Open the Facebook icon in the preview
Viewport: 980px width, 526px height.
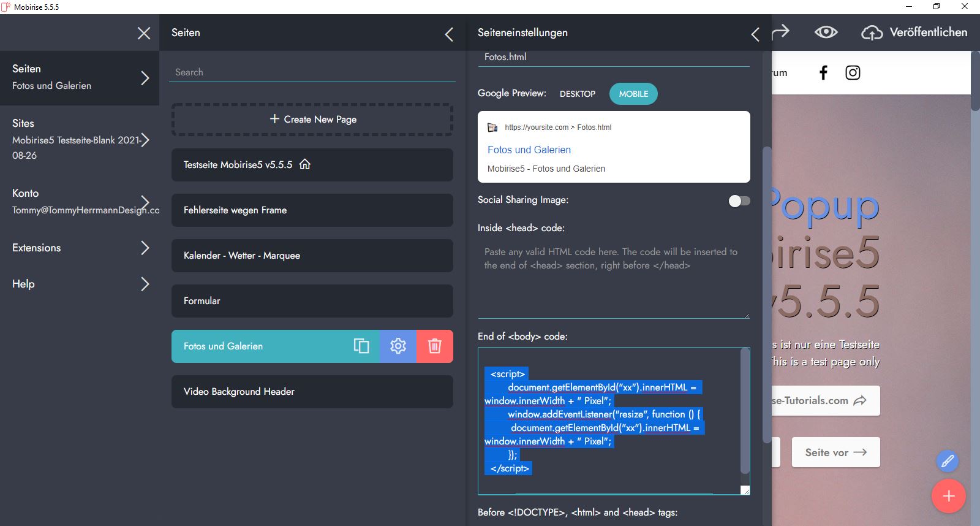tap(823, 73)
